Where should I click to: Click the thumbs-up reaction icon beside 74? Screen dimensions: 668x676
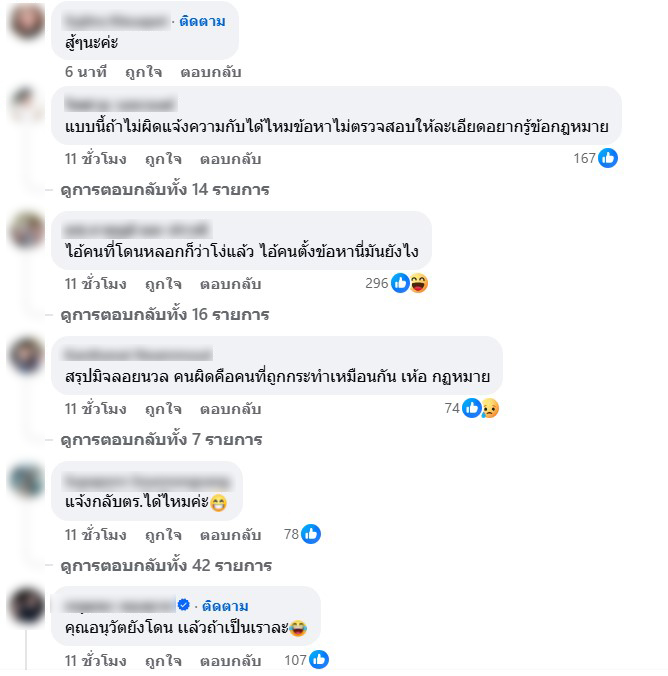coord(471,408)
